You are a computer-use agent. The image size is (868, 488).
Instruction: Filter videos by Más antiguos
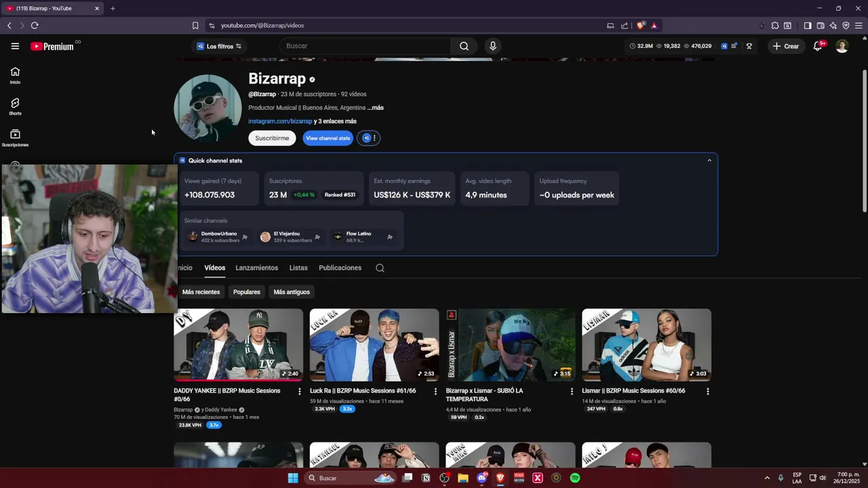292,292
